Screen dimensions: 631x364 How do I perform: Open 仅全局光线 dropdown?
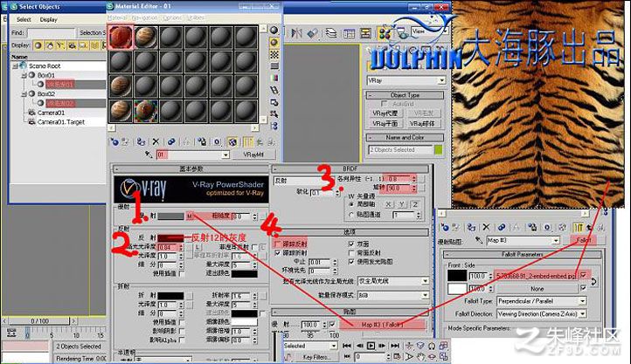(x=426, y=281)
